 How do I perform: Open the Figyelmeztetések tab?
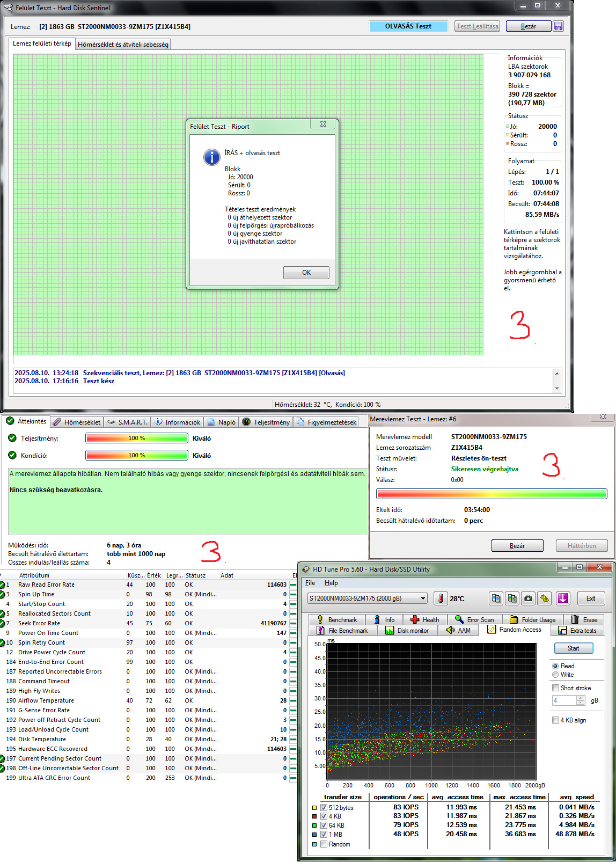(326, 422)
